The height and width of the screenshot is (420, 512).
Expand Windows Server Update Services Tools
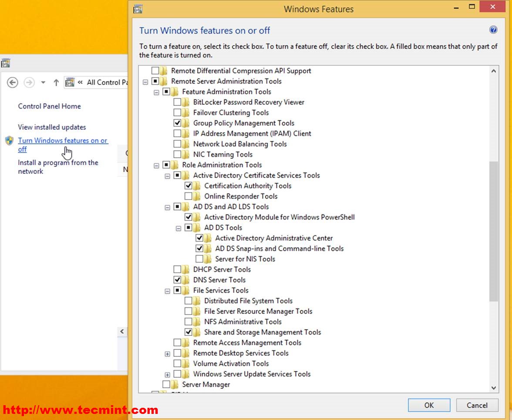point(167,374)
